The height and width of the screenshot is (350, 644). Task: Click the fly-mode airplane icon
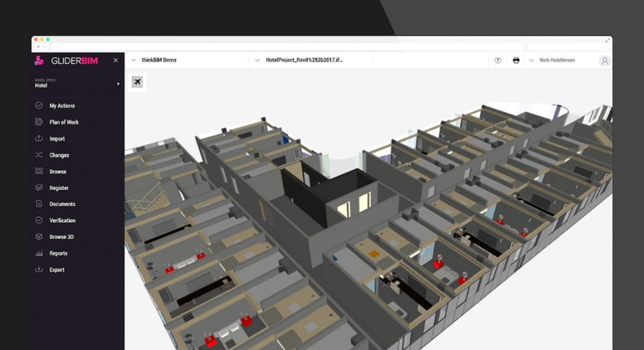coord(137,82)
